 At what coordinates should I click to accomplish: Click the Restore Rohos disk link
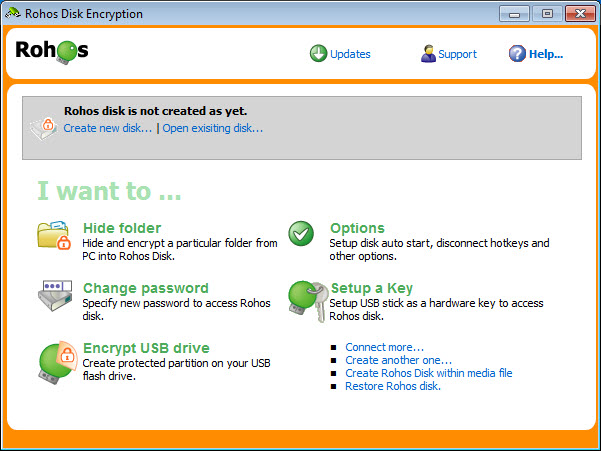pyautogui.click(x=392, y=386)
